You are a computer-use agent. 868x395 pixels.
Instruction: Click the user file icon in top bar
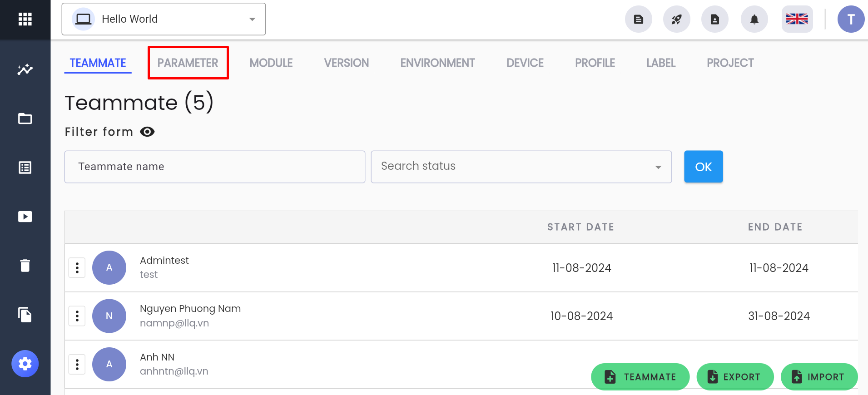(x=715, y=19)
